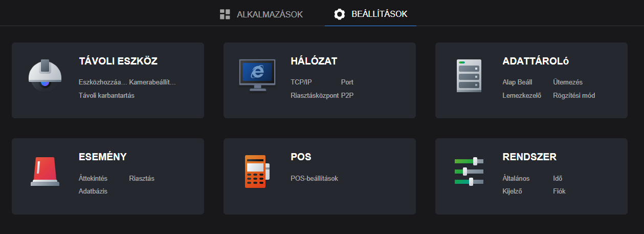Click the server Adattároló icon

469,75
